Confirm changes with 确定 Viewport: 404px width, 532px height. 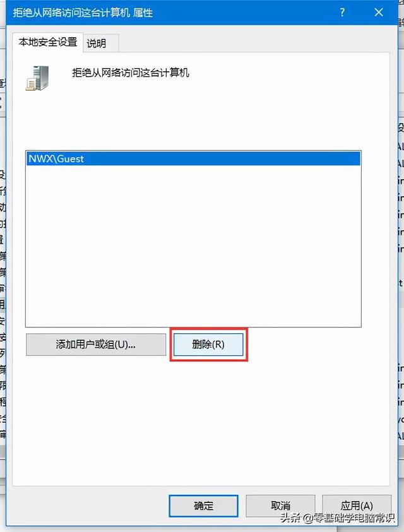pyautogui.click(x=203, y=506)
